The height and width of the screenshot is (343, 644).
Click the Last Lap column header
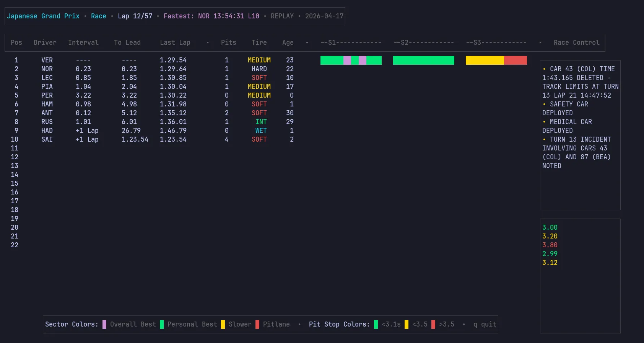175,42
